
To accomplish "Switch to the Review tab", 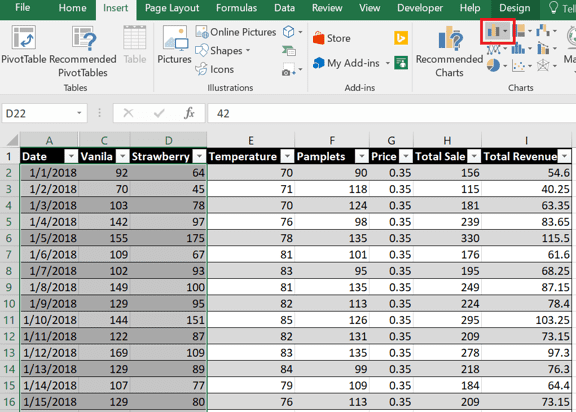I will [327, 8].
